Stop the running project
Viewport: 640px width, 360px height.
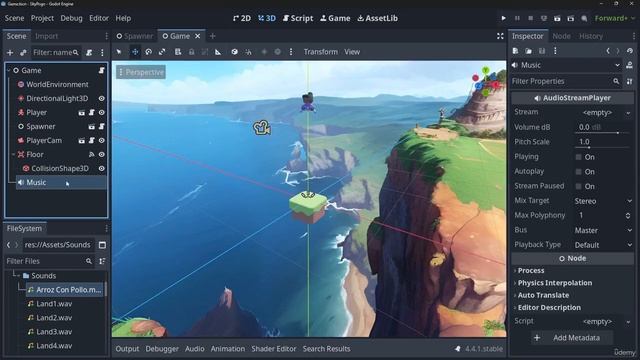(x=531, y=18)
